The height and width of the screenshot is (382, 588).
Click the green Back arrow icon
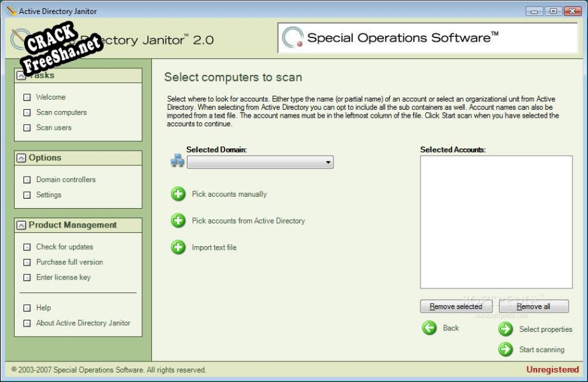coord(429,328)
